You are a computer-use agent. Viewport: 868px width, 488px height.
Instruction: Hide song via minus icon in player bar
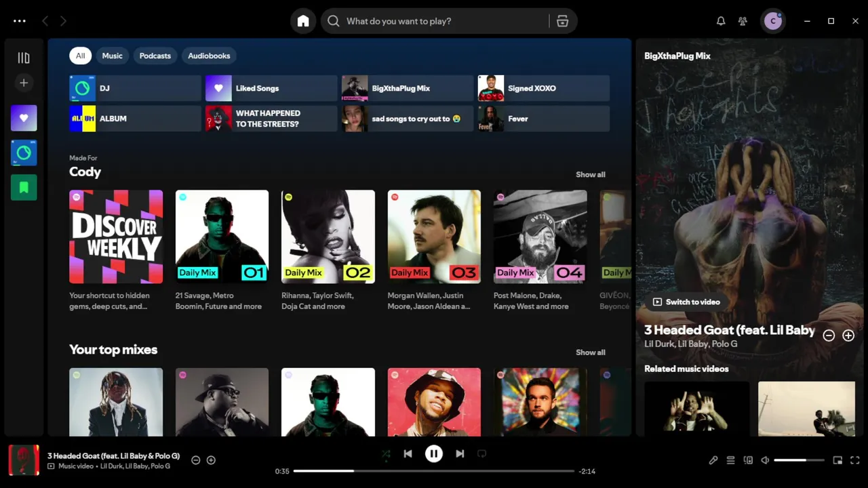[x=195, y=460]
